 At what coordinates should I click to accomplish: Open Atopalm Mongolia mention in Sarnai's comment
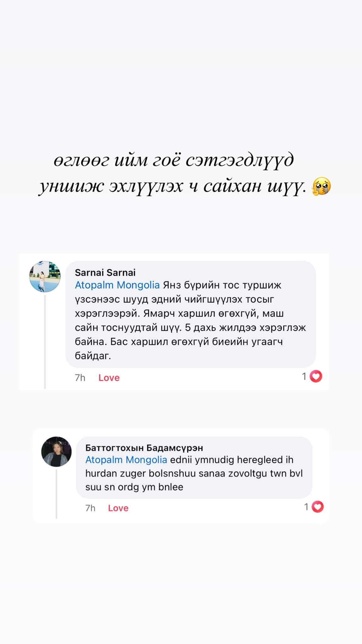(x=117, y=285)
